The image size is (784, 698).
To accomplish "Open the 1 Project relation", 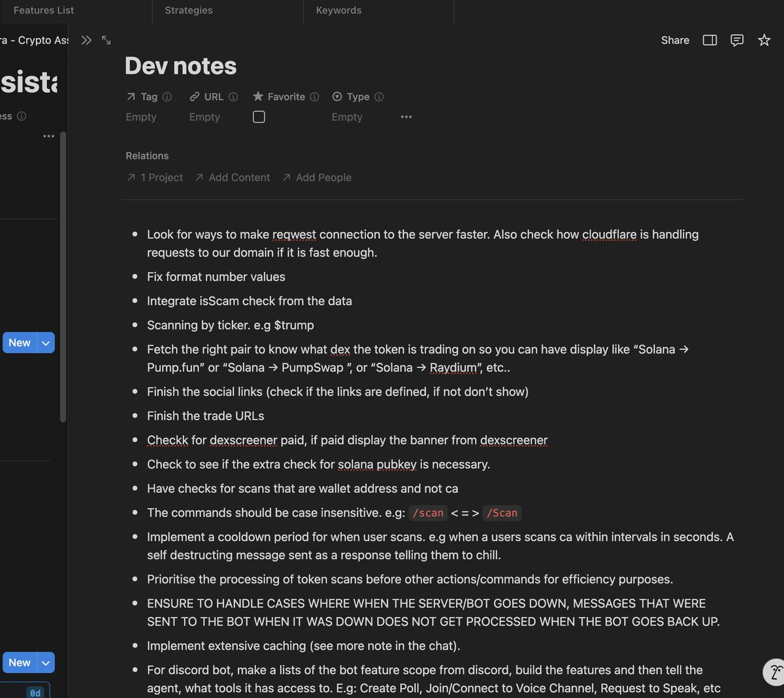I will point(155,177).
